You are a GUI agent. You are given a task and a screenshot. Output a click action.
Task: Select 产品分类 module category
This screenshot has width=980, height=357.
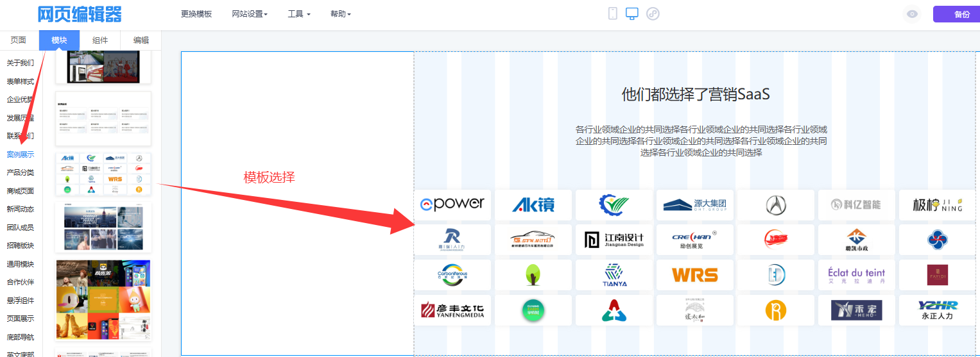click(x=20, y=172)
